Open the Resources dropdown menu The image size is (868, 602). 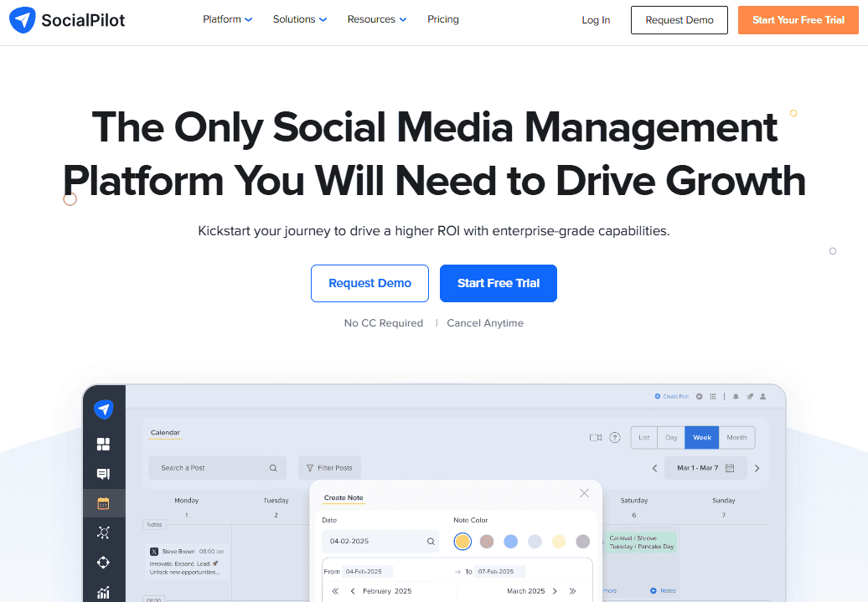click(377, 19)
